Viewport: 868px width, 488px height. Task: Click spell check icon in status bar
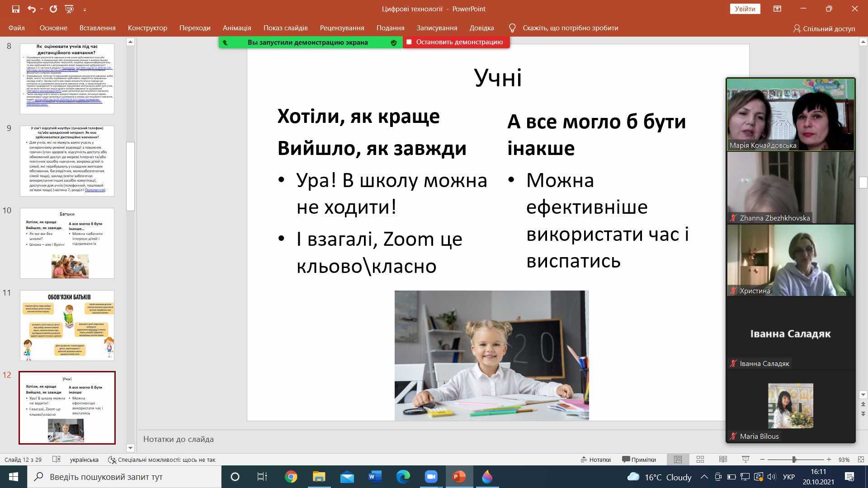click(x=57, y=460)
